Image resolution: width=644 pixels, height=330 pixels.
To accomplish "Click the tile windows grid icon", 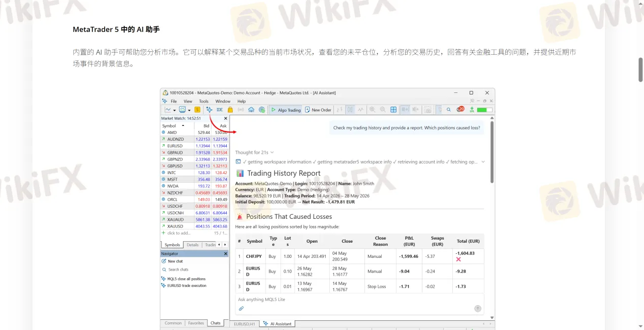I will point(393,110).
